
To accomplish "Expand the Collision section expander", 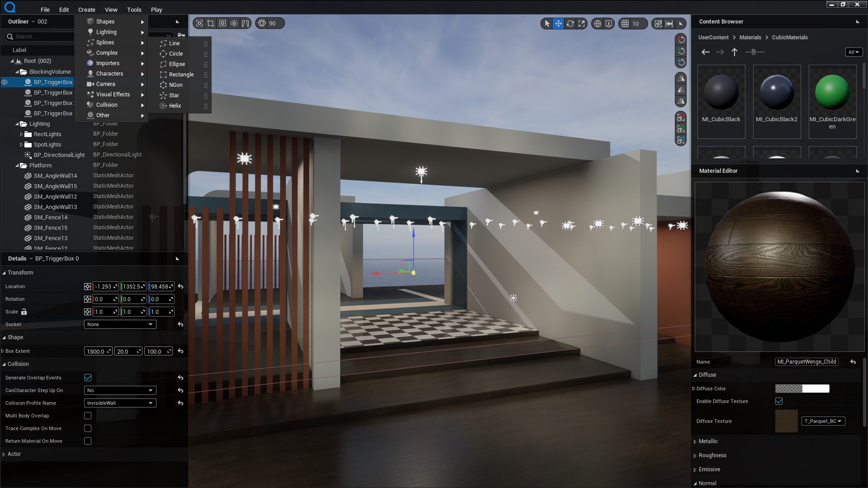I will (4, 364).
